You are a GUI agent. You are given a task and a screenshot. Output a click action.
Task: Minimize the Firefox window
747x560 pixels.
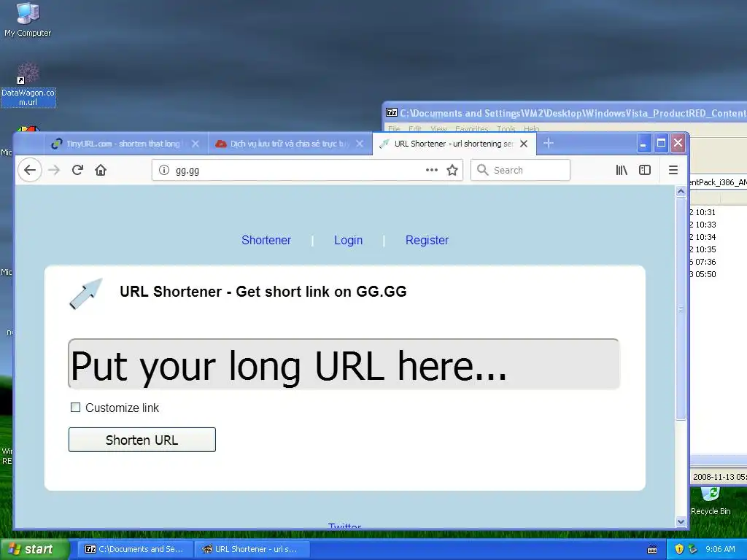[643, 144]
